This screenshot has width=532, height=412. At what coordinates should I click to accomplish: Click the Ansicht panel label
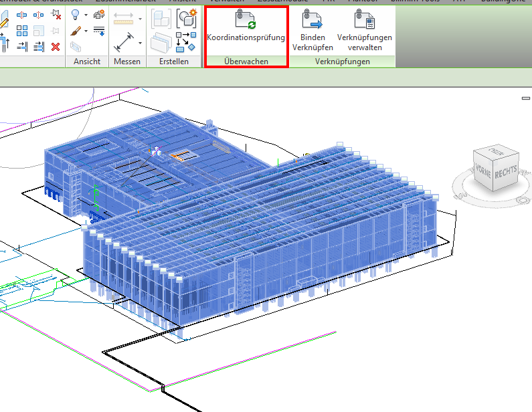87,62
